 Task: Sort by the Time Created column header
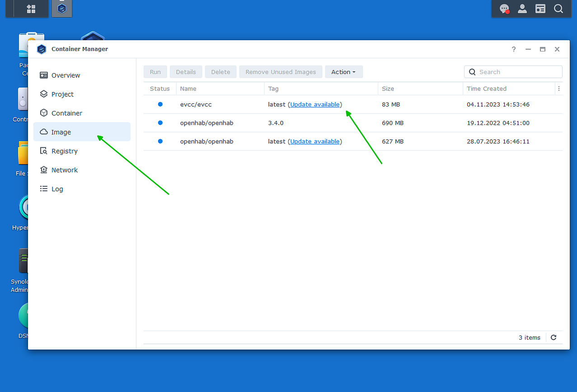click(509, 89)
